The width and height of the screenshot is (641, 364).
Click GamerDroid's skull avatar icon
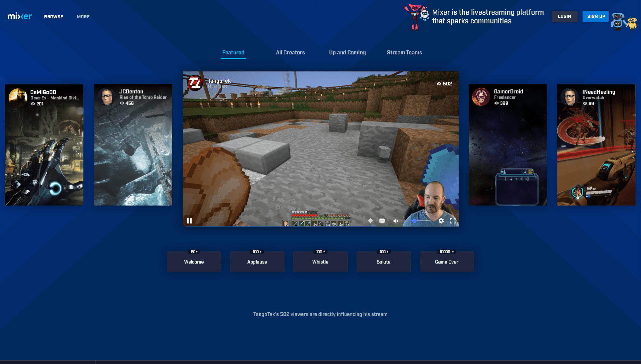click(481, 97)
